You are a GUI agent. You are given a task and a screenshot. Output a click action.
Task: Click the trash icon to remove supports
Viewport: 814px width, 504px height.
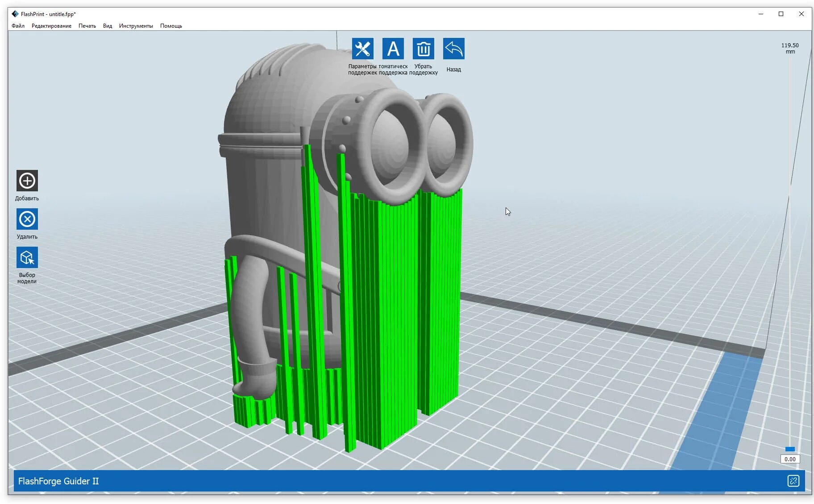423,49
